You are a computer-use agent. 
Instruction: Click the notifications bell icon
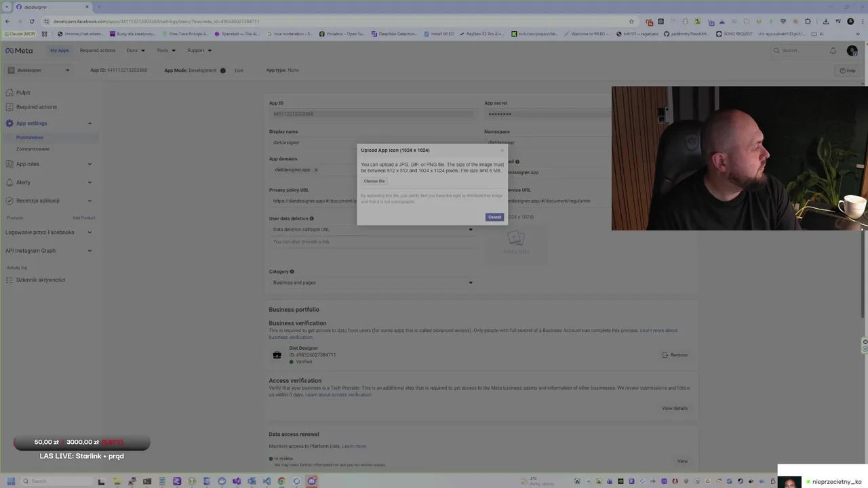(833, 50)
